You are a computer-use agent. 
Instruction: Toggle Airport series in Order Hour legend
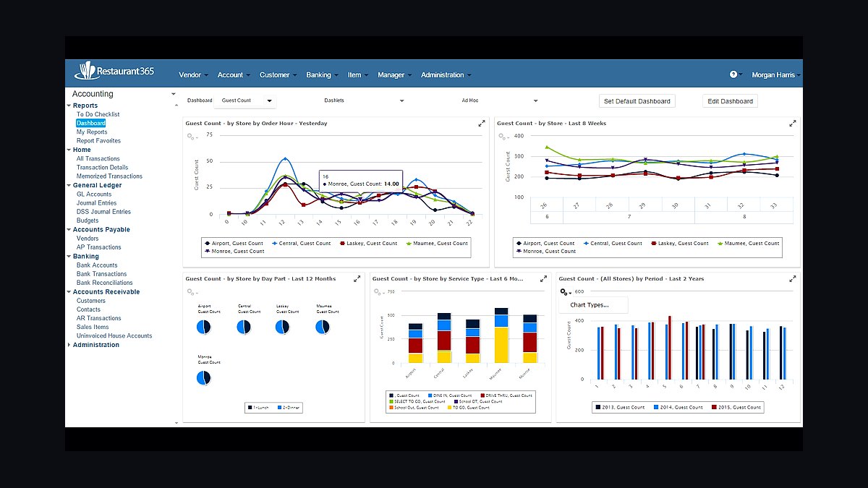pos(234,244)
